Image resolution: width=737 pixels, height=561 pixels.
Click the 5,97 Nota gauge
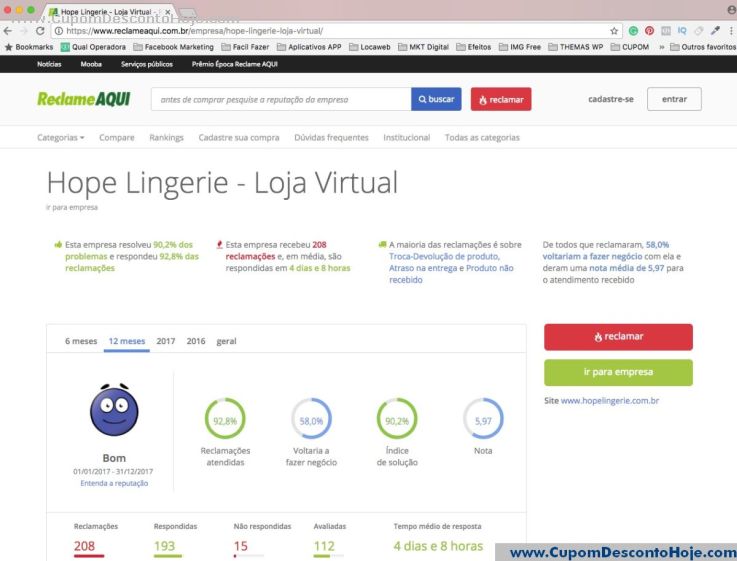pos(483,419)
